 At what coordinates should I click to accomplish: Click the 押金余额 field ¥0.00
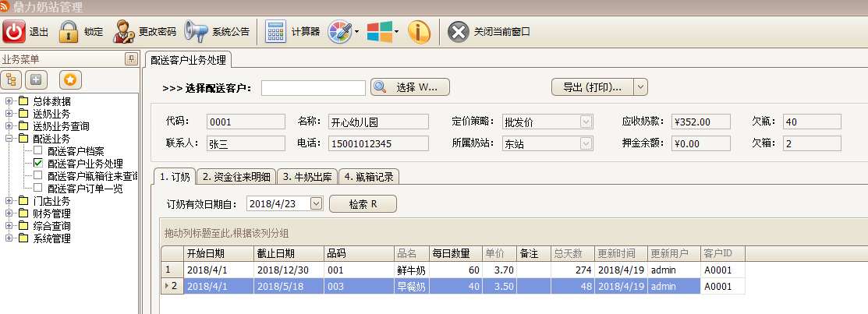[701, 143]
